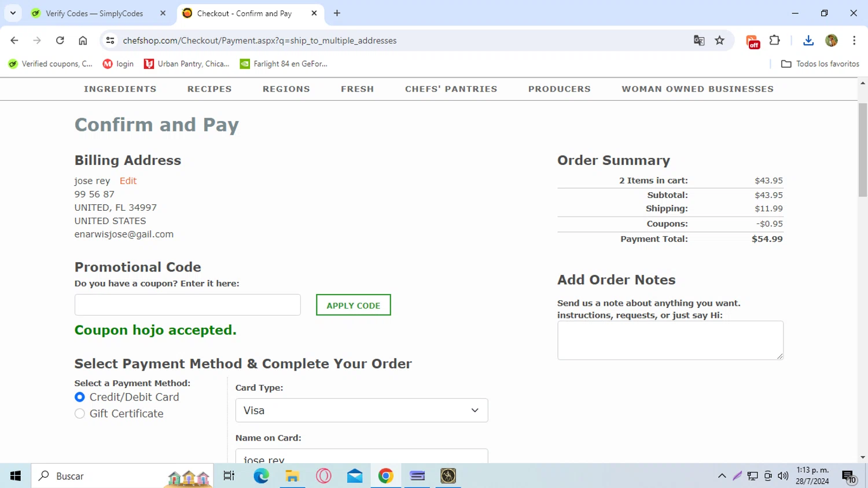The image size is (868, 488).
Task: Open the notification center
Action: [x=849, y=476]
